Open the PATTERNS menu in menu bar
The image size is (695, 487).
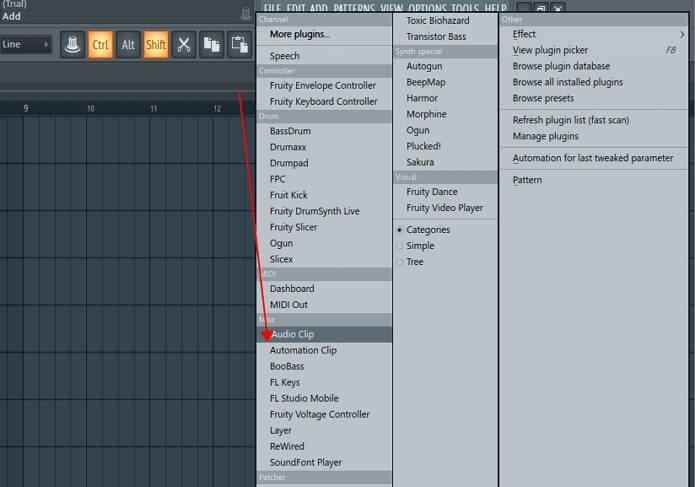coord(354,8)
